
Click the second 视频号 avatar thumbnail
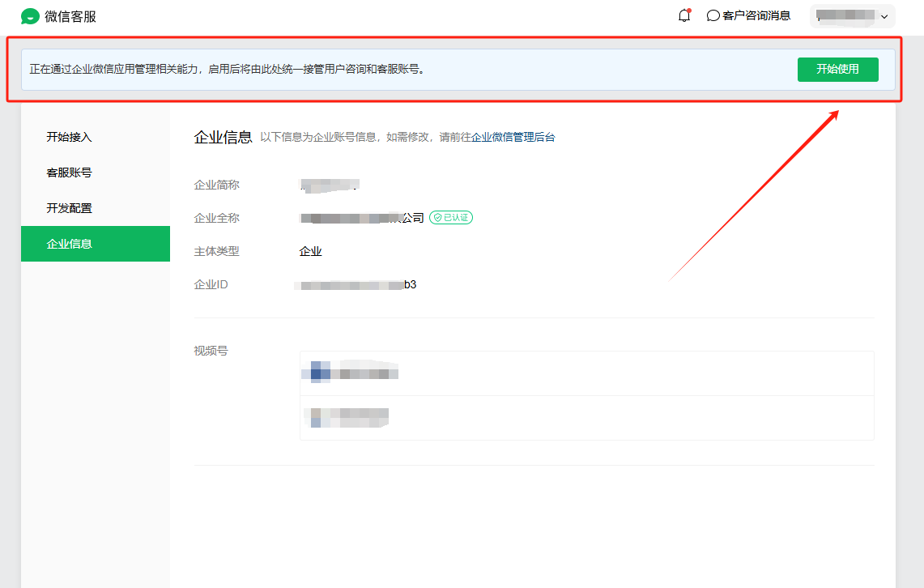(317, 417)
